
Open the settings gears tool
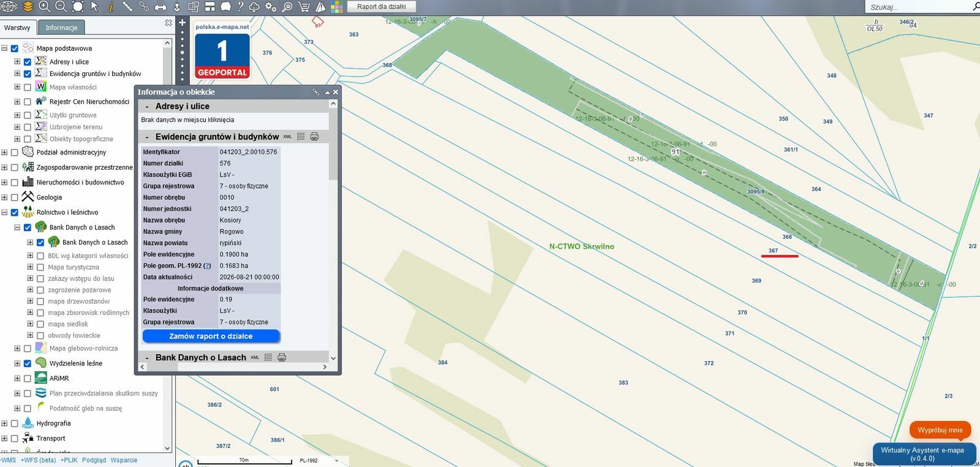(271, 7)
